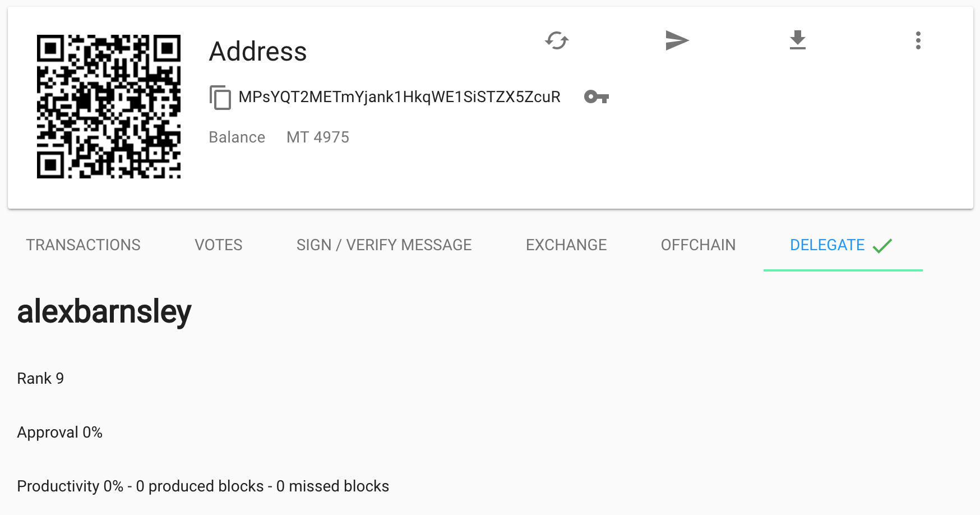Click the delegate name alexbarnsley

point(104,312)
